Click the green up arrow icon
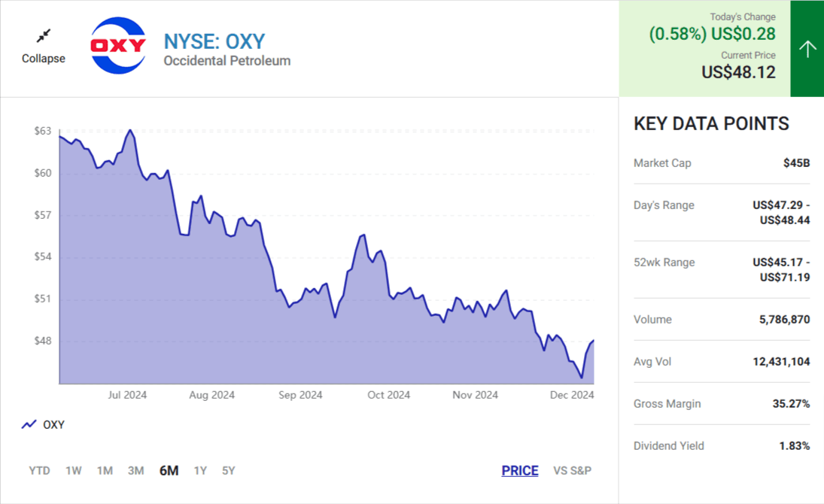Screen dimensions: 824x504 pyautogui.click(x=807, y=49)
